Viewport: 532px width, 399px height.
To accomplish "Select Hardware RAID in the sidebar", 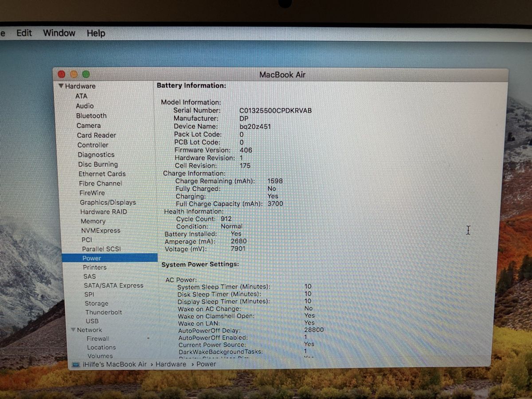I will [x=103, y=212].
